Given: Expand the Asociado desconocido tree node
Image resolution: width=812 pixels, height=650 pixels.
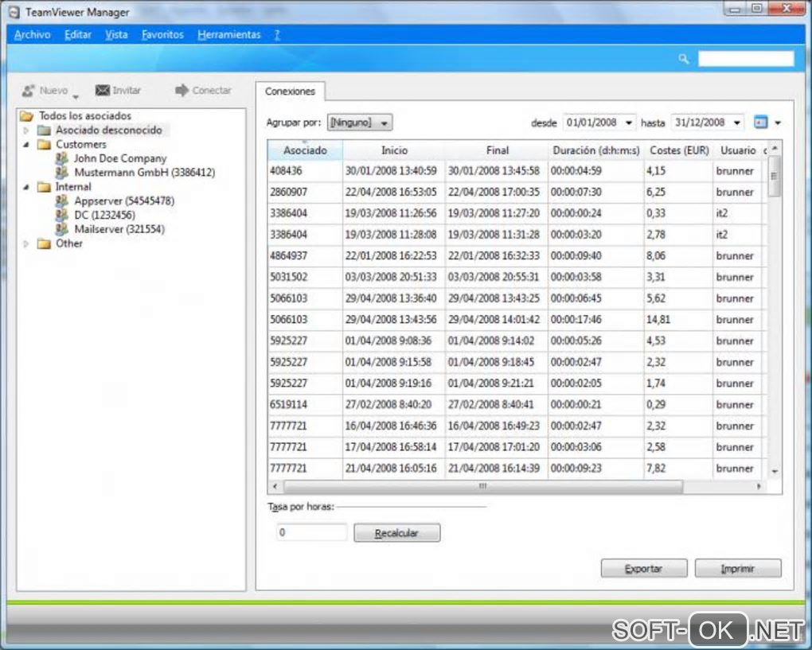Looking at the screenshot, I should pyautogui.click(x=26, y=130).
